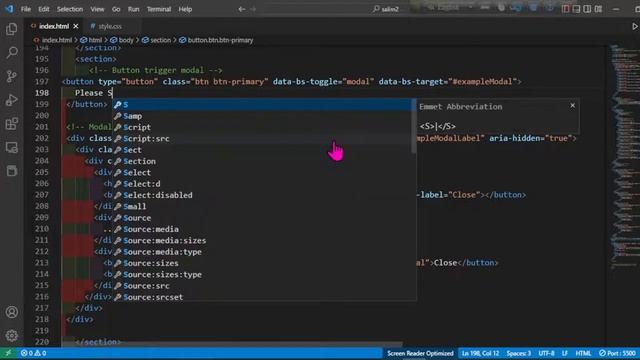This screenshot has height=360, width=640.
Task: Open the Manage gear icon
Action: [x=12, y=336]
